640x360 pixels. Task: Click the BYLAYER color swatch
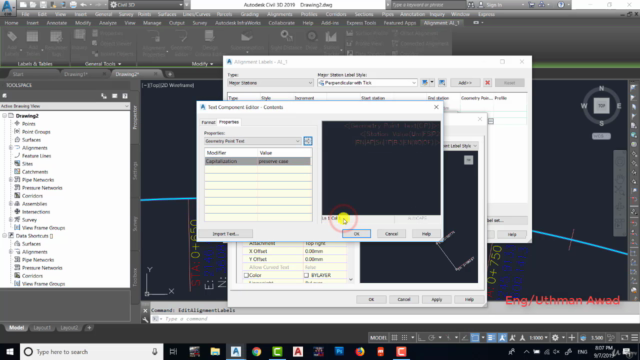coord(306,276)
